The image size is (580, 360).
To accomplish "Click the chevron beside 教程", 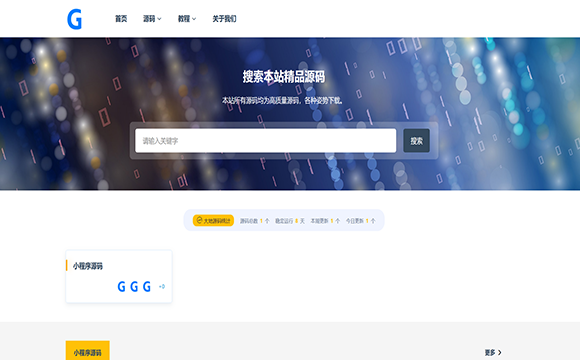I will (x=194, y=19).
